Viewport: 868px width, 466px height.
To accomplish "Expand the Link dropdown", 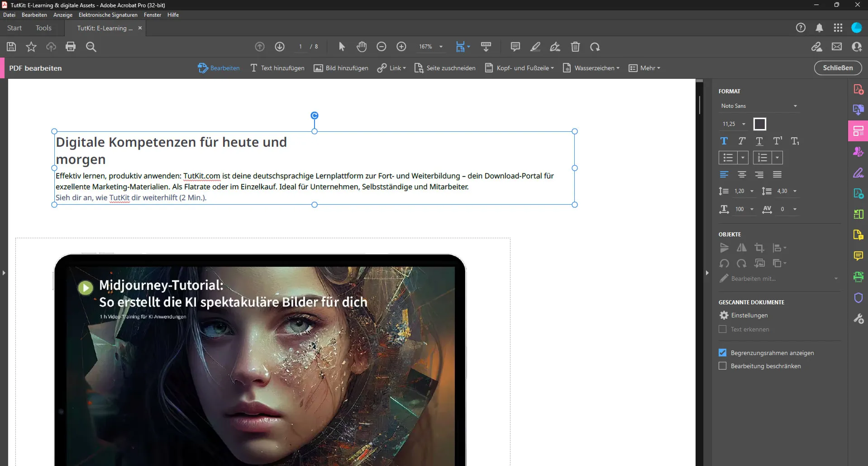I will pos(392,68).
